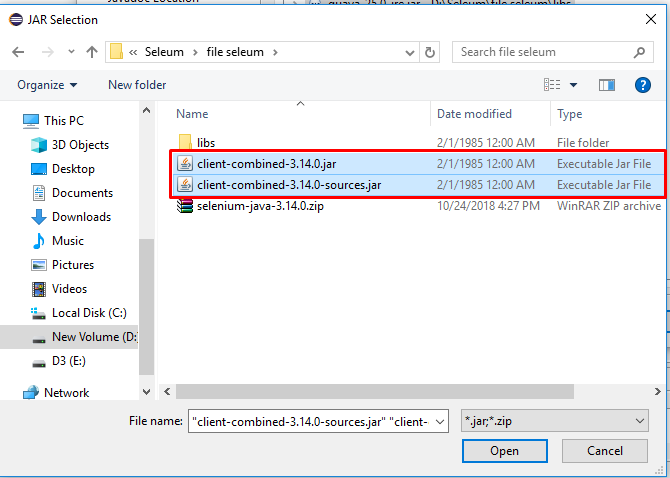
Task: Select the Seleum breadcrumb segment
Action: tap(164, 52)
